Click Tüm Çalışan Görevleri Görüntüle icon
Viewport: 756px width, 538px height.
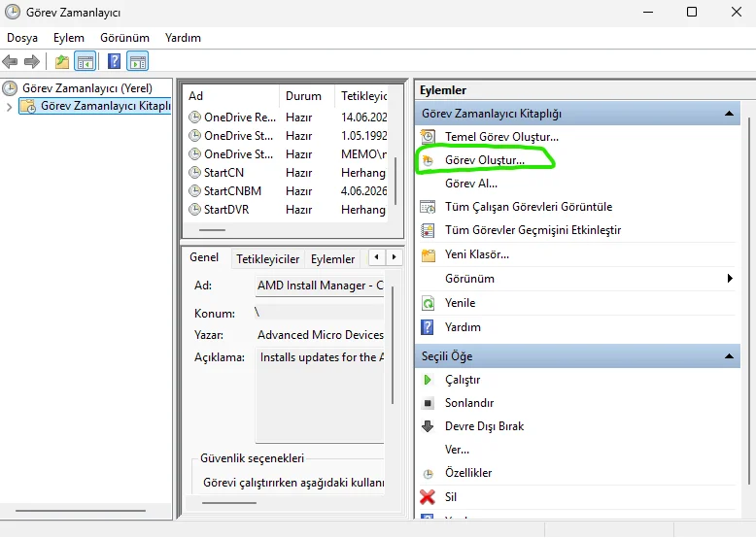(x=428, y=207)
